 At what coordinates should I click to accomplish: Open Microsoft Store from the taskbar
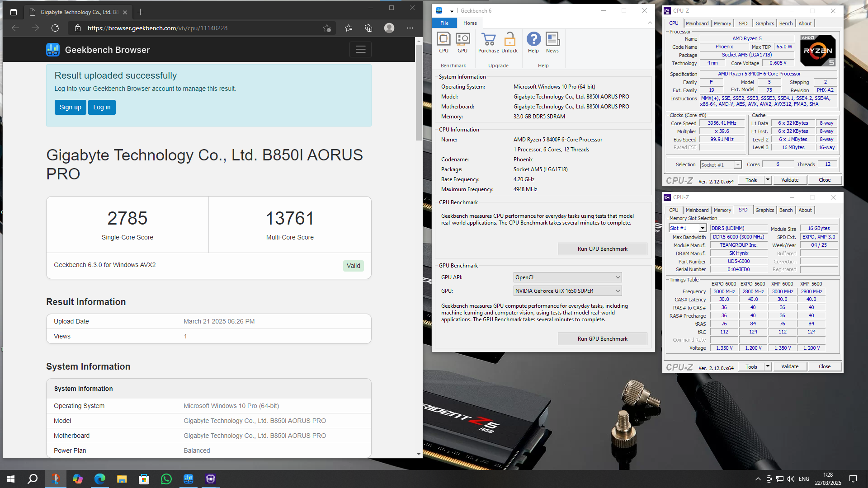[144, 479]
